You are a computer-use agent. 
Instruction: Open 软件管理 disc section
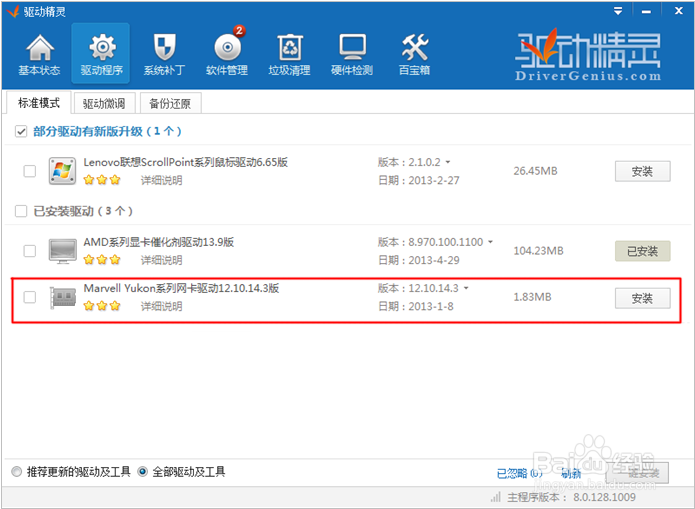pyautogui.click(x=227, y=55)
